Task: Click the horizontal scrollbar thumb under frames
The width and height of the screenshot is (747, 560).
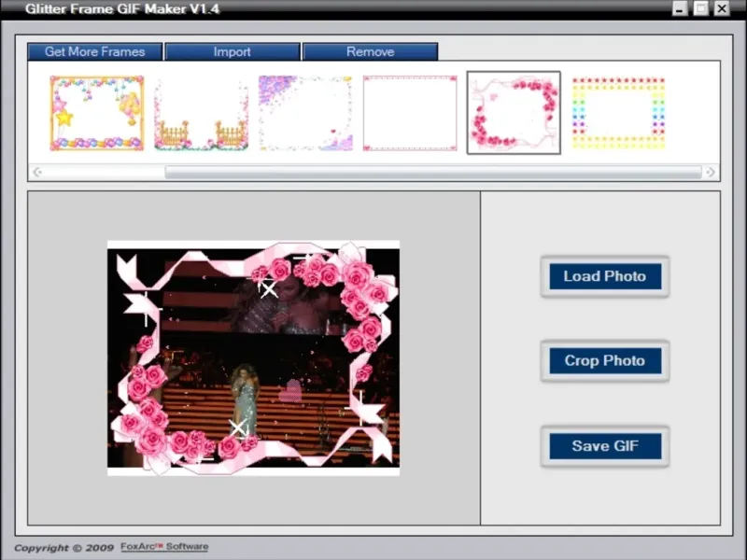Action: (433, 172)
